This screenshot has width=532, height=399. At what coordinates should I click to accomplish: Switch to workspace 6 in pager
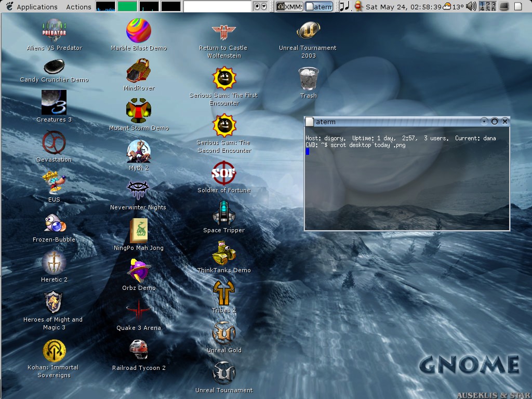[494, 9]
